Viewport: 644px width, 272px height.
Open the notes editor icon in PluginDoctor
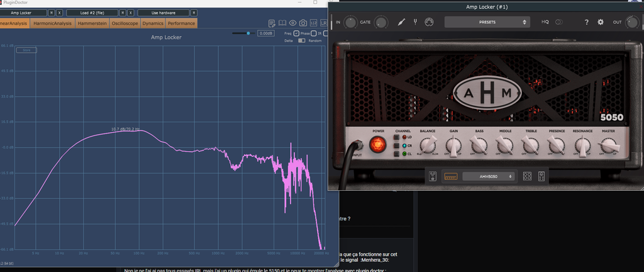point(272,23)
